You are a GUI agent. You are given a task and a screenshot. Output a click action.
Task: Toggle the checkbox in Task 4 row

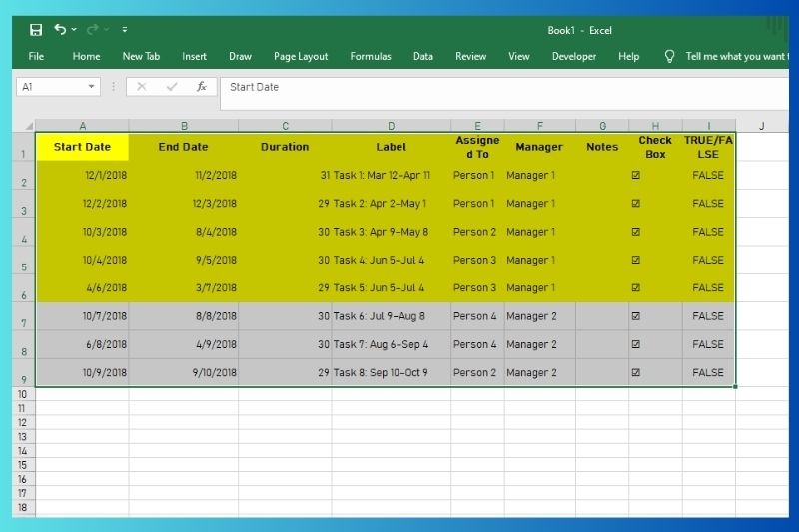coord(635,260)
